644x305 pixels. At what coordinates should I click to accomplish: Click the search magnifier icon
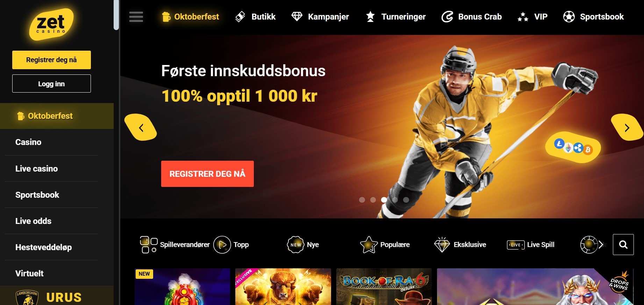623,245
